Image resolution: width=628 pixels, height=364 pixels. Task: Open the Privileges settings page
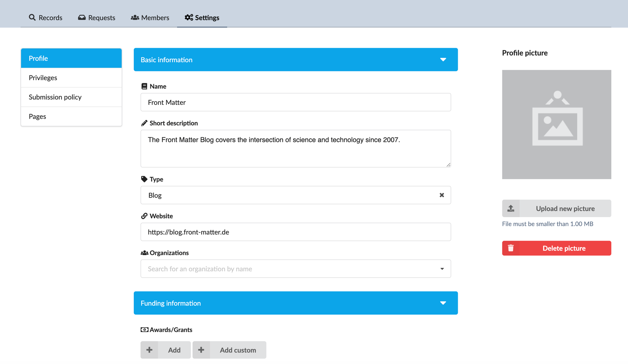pyautogui.click(x=43, y=78)
